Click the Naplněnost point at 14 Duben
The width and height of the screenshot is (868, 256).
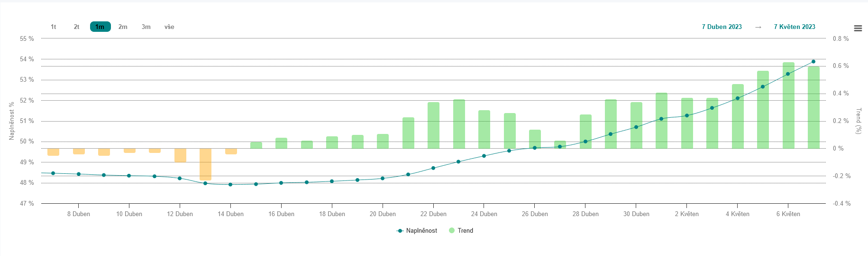click(230, 184)
